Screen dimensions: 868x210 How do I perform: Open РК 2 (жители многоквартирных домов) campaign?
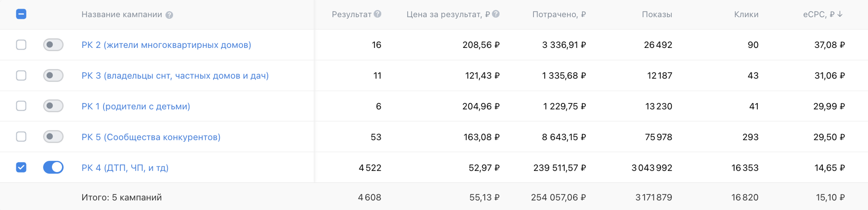[166, 45]
